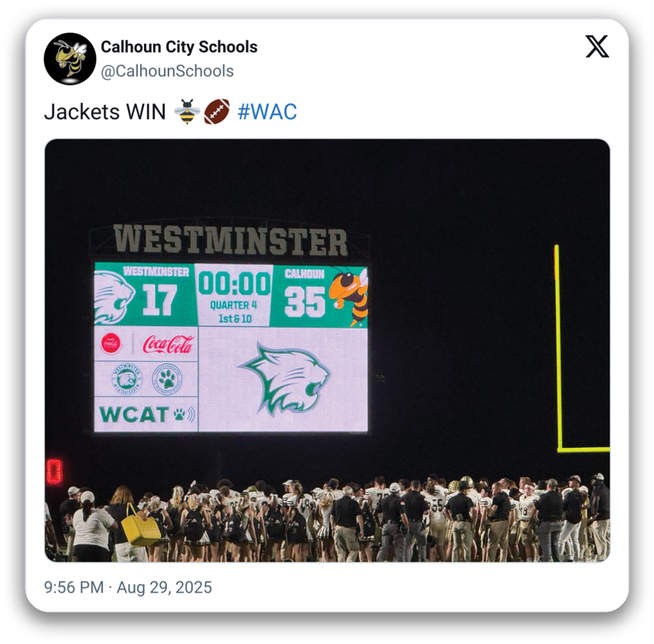Click the X logo icon
The width and height of the screenshot is (654, 644).
[x=597, y=46]
